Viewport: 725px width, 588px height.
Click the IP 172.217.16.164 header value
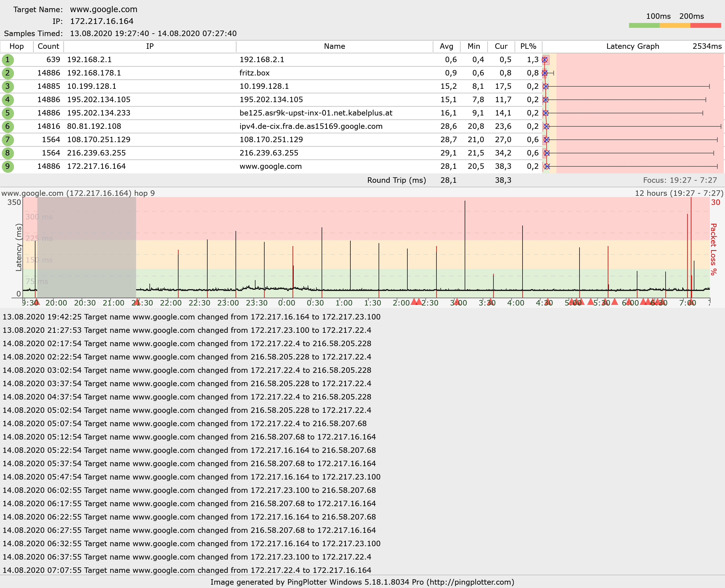click(102, 21)
